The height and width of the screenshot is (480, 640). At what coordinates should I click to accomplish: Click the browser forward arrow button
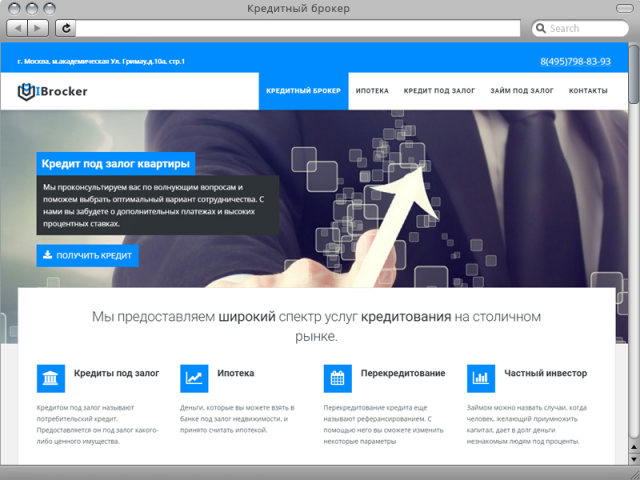click(x=38, y=28)
